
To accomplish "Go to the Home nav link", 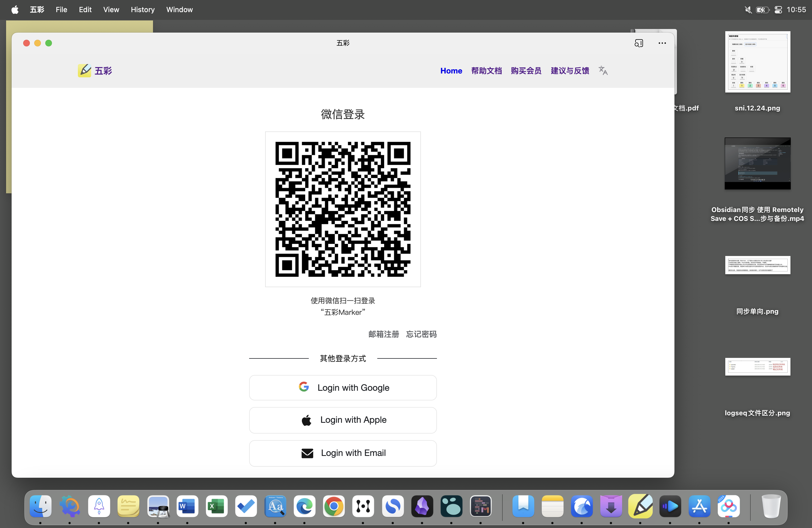I will tap(451, 71).
